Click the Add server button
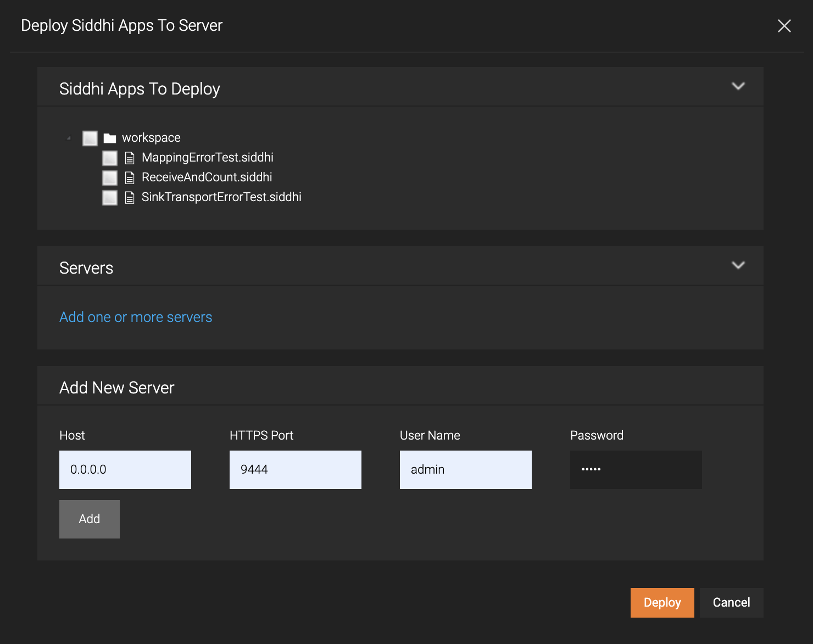The image size is (813, 644). 90,519
